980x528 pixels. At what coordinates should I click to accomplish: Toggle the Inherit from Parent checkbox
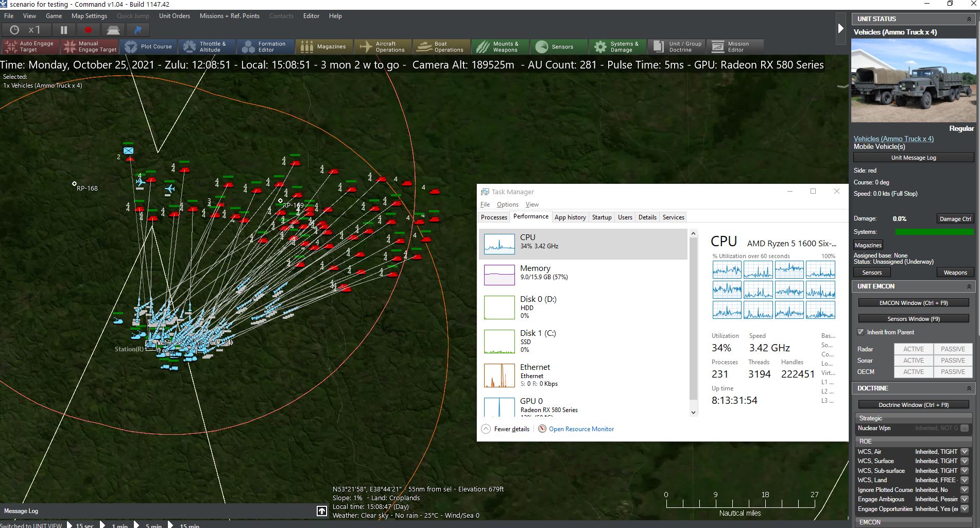861,332
